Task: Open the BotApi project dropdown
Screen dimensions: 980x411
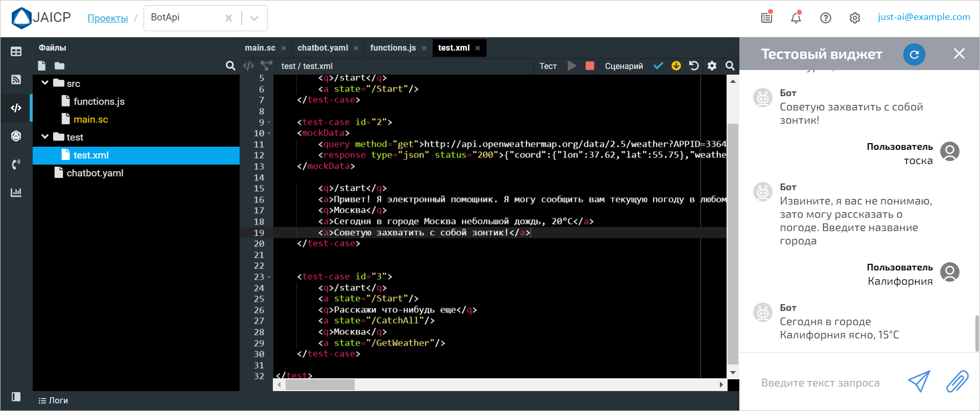Action: [254, 18]
